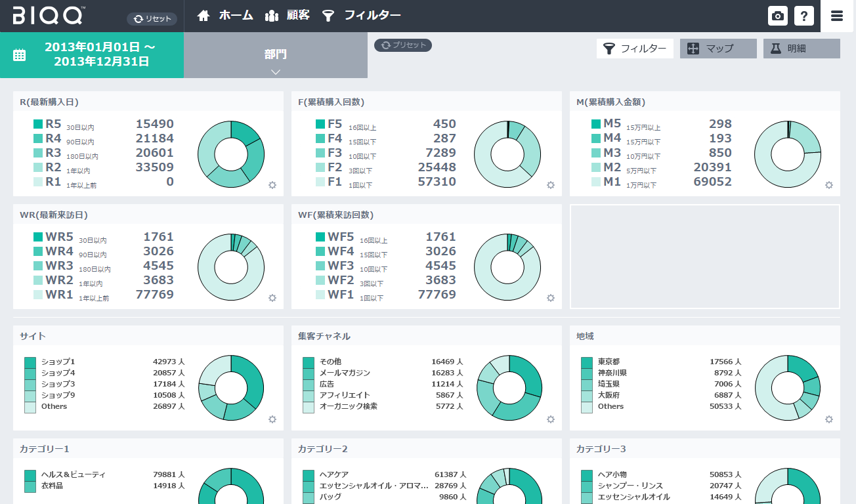Image resolution: width=856 pixels, height=504 pixels.
Task: Select the R4 row value 21184
Action: [x=155, y=138]
